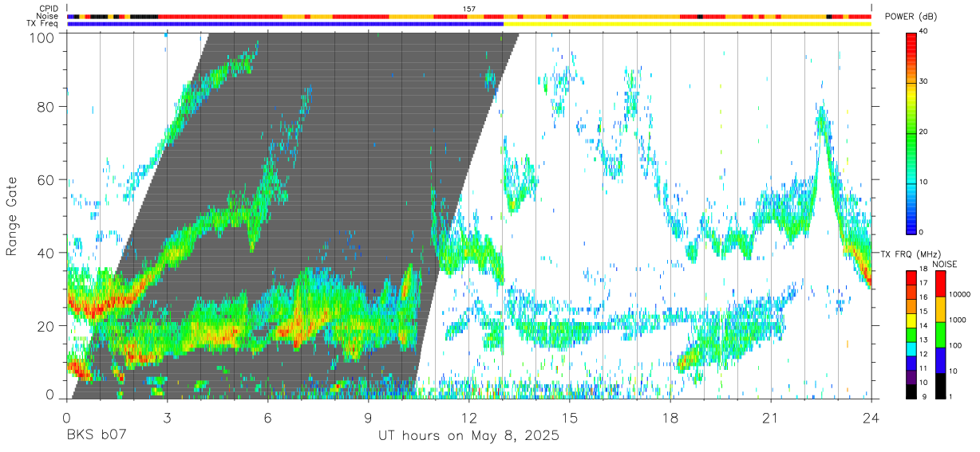The width and height of the screenshot is (980, 452).
Task: Click the 12 hour tick label
Action: point(468,417)
